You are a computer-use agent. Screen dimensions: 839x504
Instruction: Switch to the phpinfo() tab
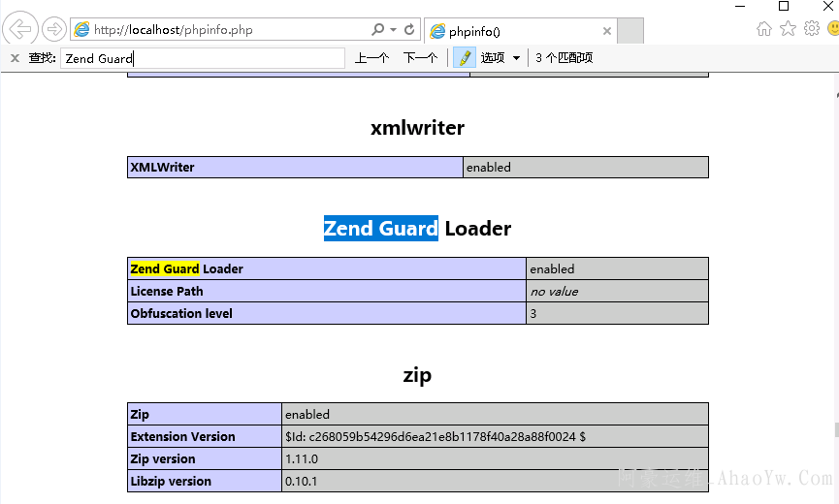pyautogui.click(x=514, y=31)
